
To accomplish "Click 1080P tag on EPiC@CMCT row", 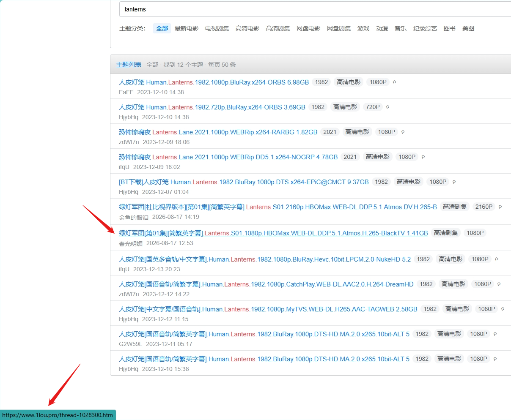I will [438, 182].
